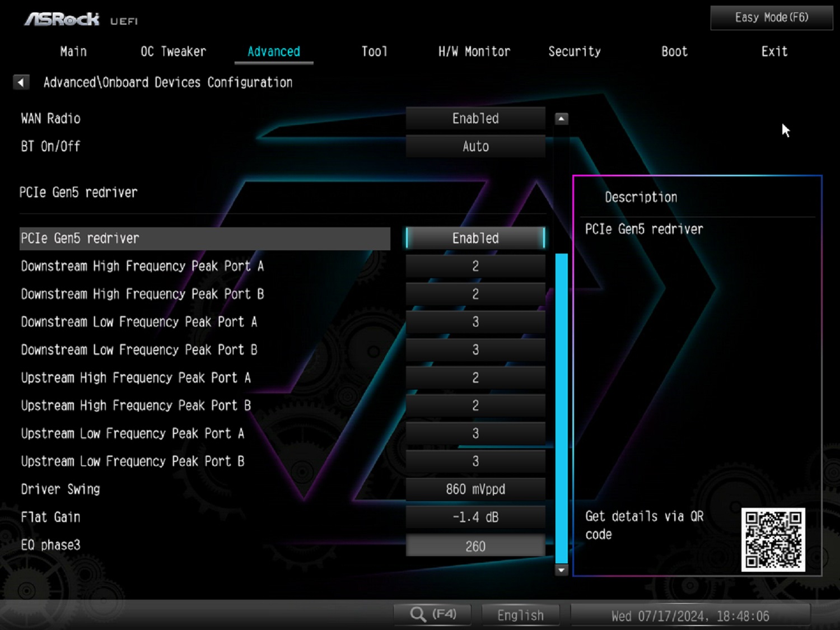Click the scroll up arrow of the settings list
840x630 pixels.
click(x=561, y=119)
